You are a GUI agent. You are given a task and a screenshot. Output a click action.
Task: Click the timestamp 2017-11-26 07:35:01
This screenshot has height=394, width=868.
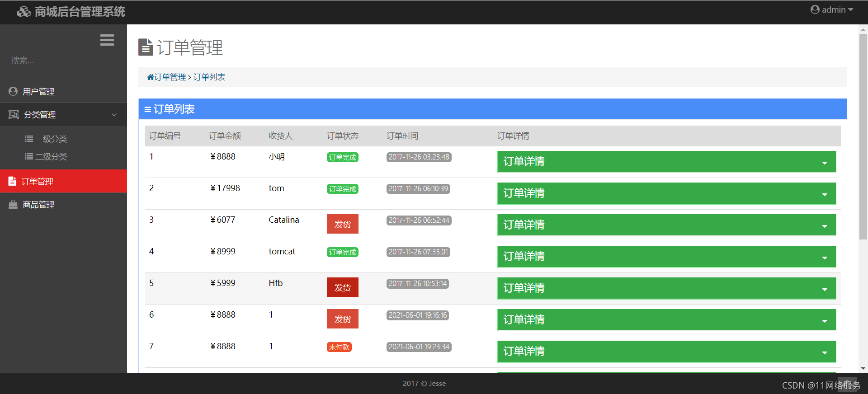[418, 252]
